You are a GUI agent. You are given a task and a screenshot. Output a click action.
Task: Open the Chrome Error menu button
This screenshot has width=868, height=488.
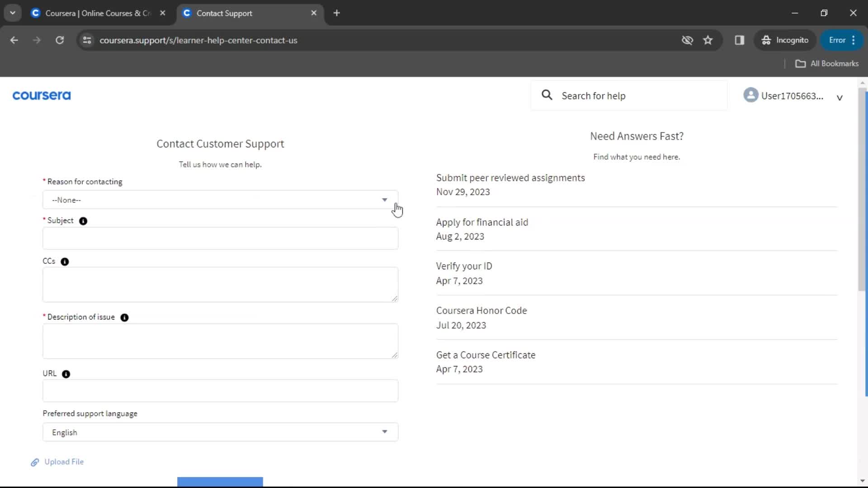point(843,40)
